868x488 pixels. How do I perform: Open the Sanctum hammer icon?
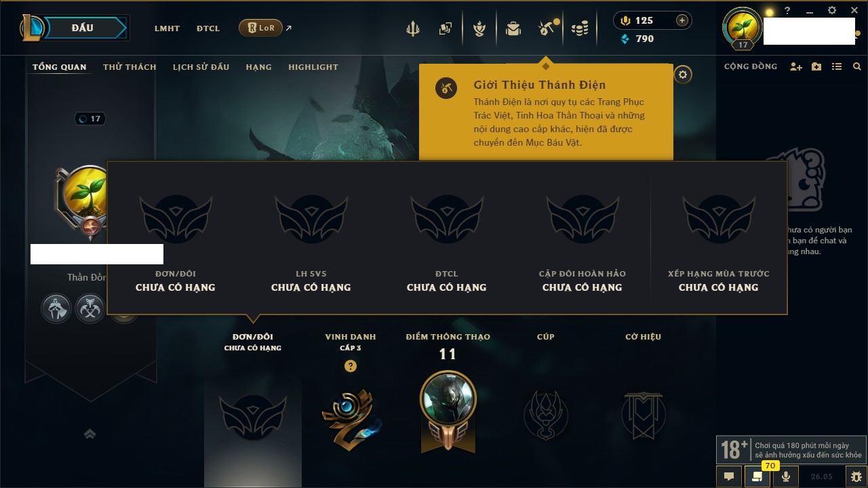(x=546, y=28)
